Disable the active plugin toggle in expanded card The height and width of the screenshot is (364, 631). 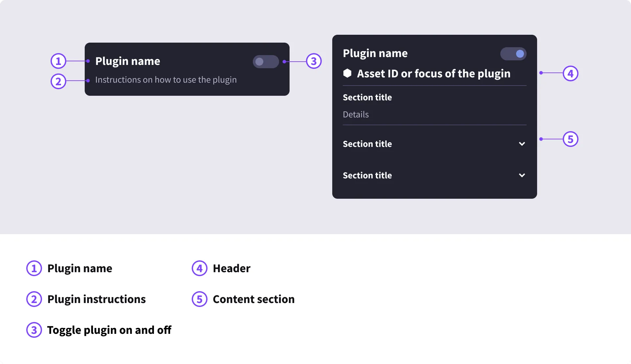513,54
